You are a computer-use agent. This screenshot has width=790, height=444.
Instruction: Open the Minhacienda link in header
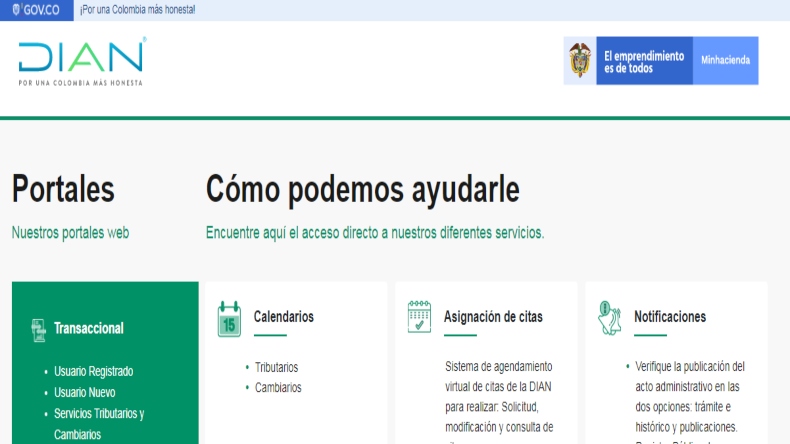click(726, 60)
